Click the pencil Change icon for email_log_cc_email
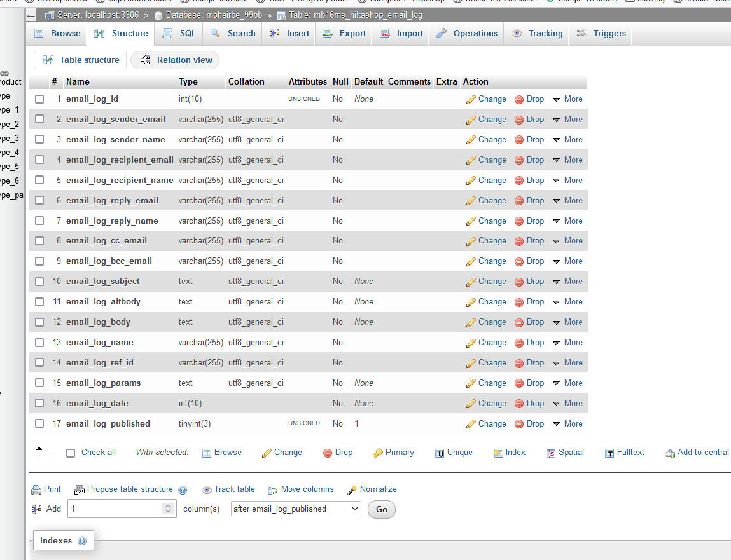The height and width of the screenshot is (560, 731). click(471, 242)
